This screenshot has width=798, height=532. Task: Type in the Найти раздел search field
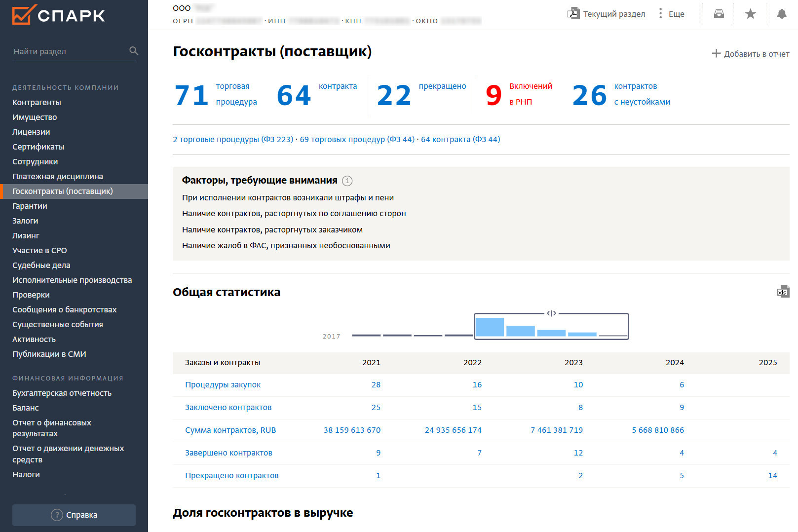(x=69, y=51)
